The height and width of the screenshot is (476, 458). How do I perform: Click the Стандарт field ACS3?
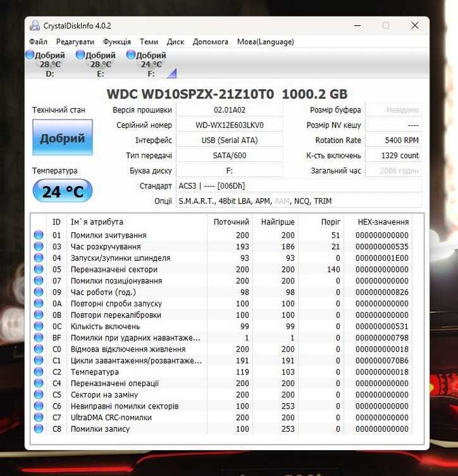point(299,186)
